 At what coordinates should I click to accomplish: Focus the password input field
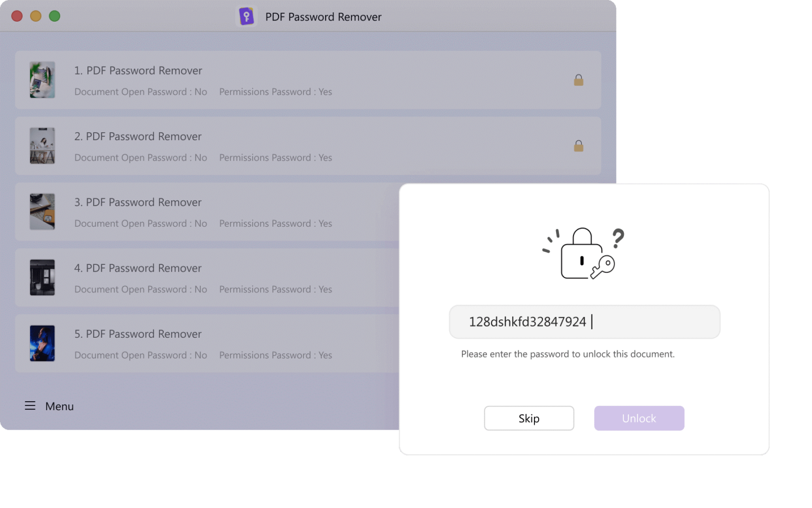(x=585, y=322)
